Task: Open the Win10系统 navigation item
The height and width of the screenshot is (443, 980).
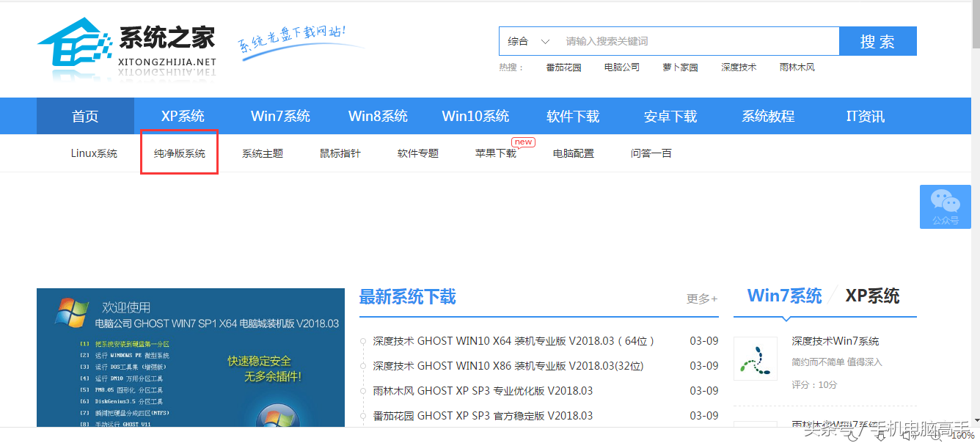Action: point(475,116)
